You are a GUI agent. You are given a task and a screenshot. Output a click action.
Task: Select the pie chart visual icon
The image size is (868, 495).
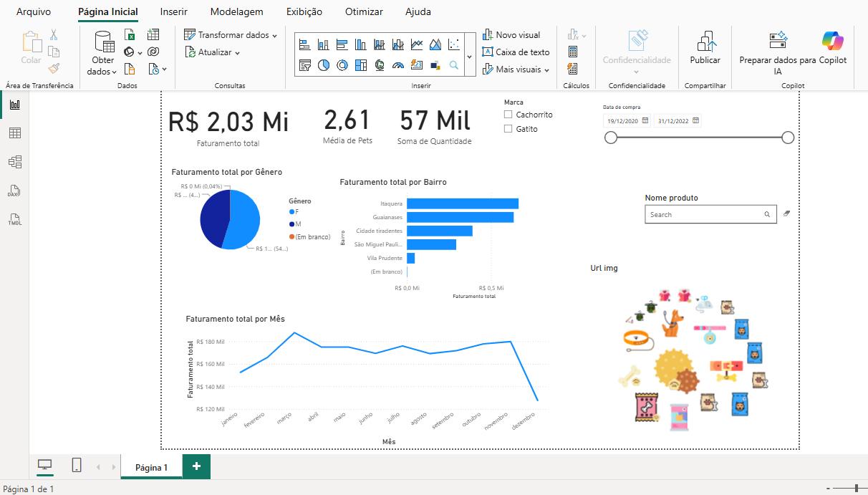(324, 65)
